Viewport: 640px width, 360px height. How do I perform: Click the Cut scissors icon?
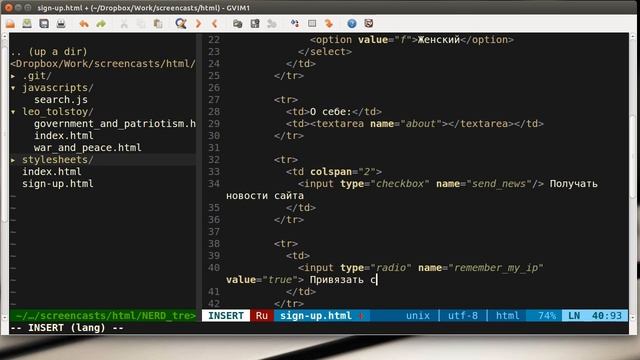pos(124,24)
